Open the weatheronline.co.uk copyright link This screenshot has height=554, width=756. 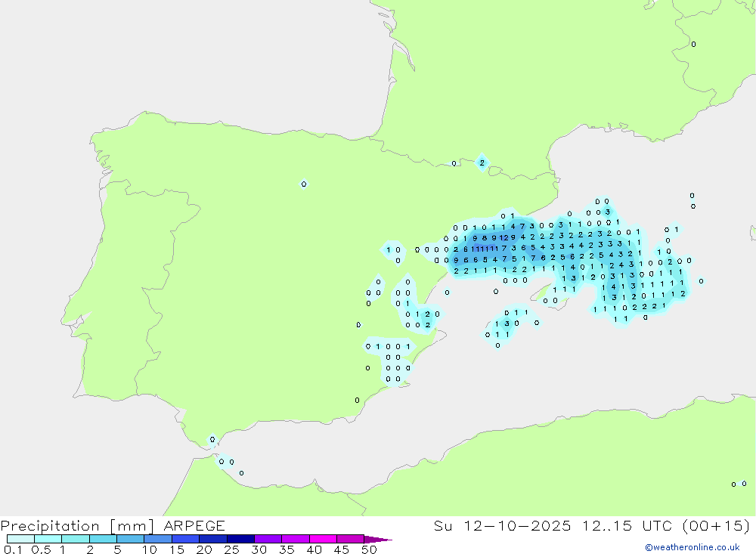[x=692, y=547]
